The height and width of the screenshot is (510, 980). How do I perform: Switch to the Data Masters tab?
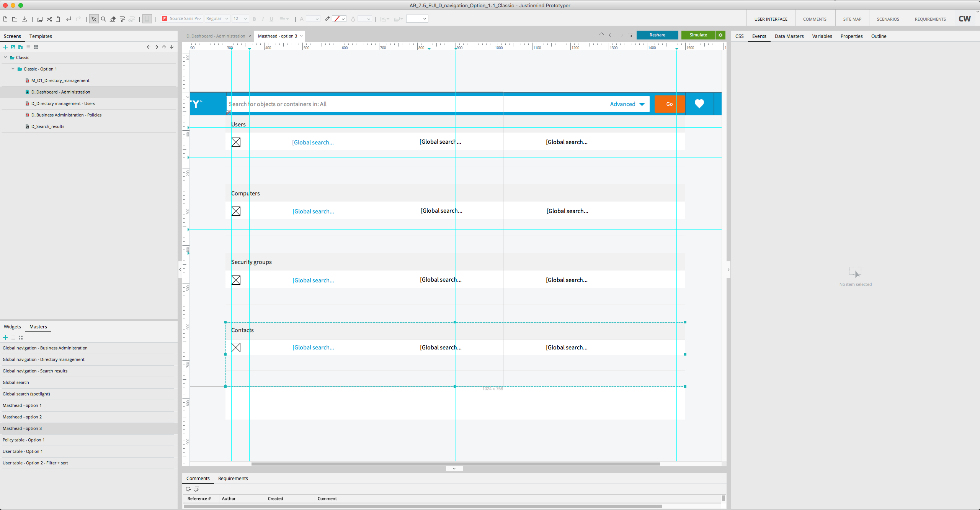pyautogui.click(x=789, y=36)
